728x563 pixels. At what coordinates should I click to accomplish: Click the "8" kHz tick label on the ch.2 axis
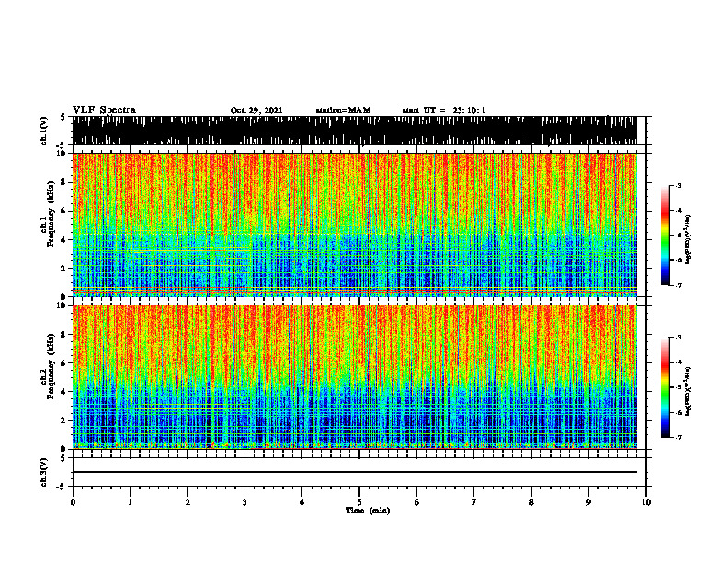(x=64, y=335)
